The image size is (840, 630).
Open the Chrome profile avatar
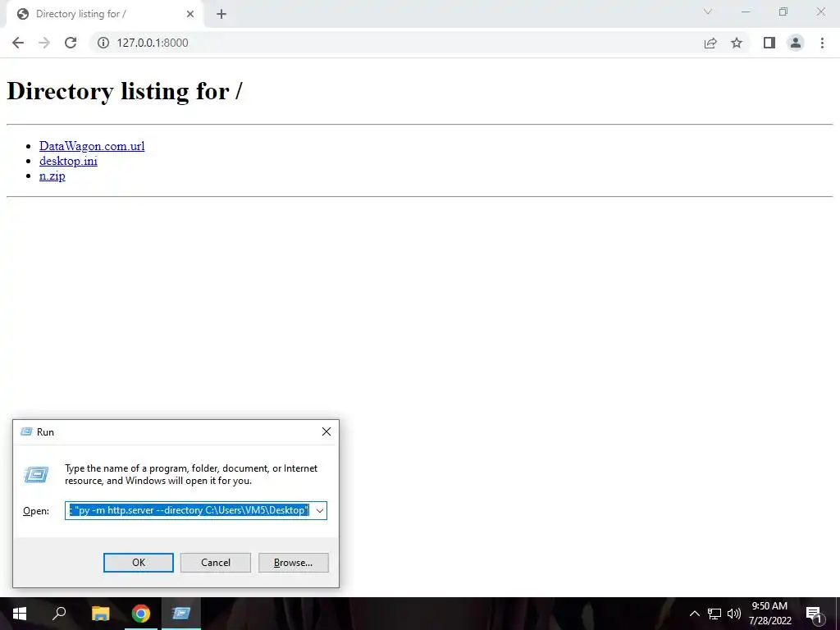coord(796,43)
